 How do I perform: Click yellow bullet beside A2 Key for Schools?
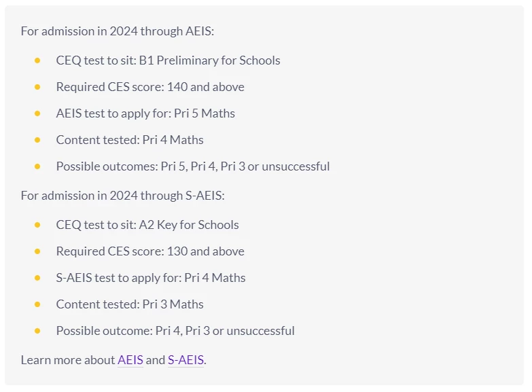point(37,225)
